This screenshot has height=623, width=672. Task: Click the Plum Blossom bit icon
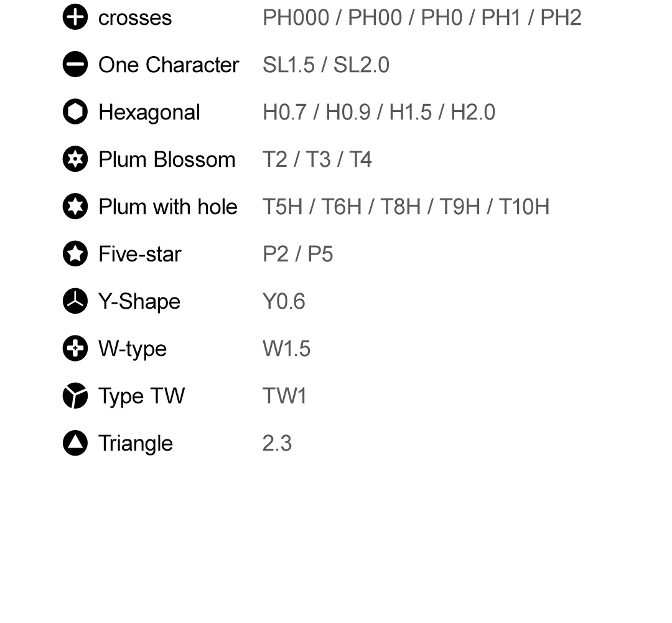75,159
